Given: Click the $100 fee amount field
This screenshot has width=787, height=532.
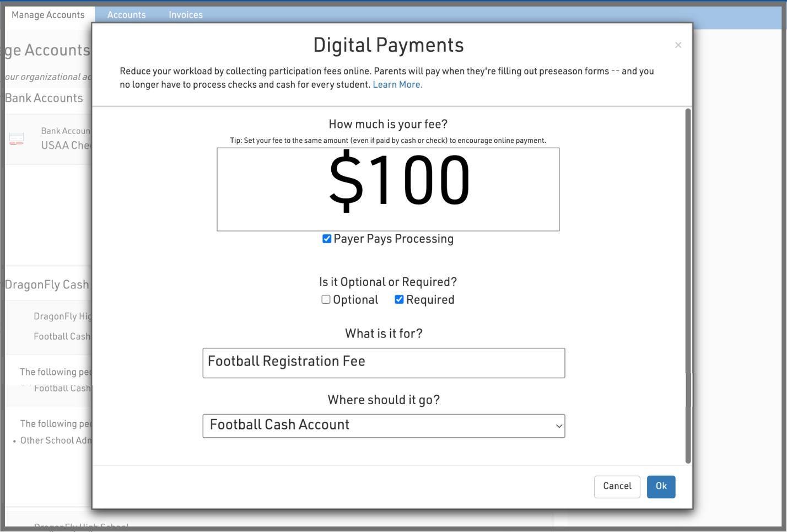Looking at the screenshot, I should (388, 189).
